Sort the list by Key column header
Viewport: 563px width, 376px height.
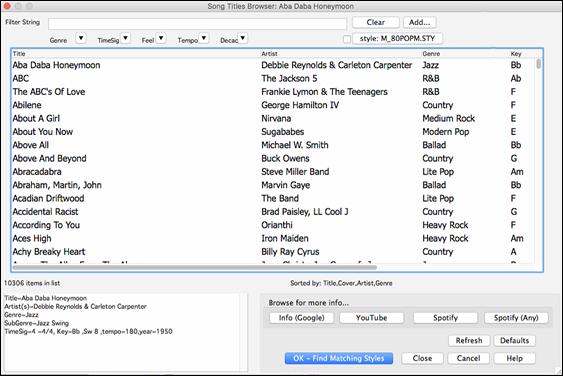coord(516,54)
